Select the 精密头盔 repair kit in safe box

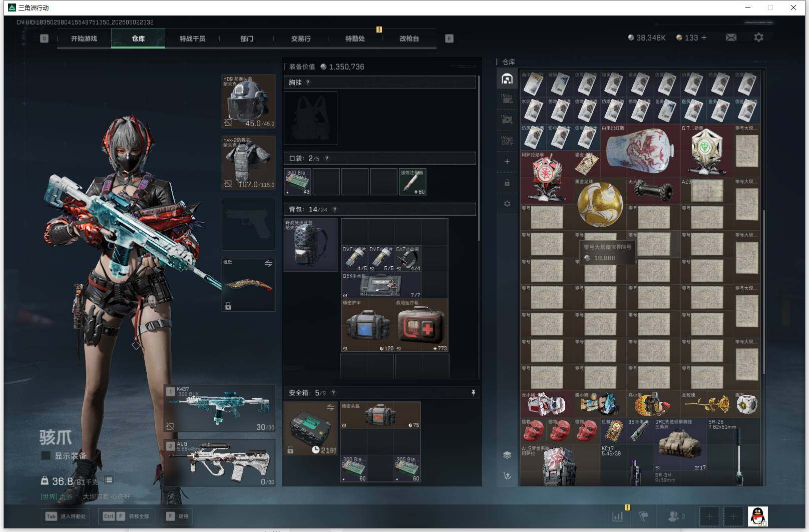(x=380, y=415)
